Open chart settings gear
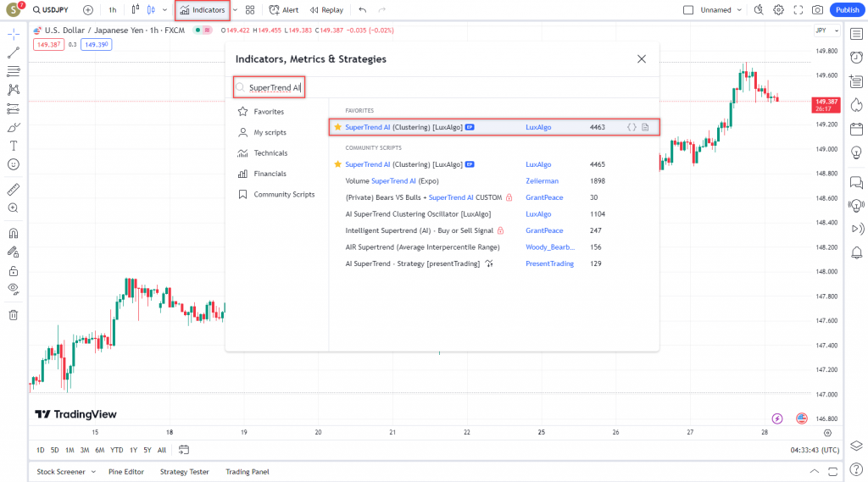This screenshot has height=482, width=868. 778,10
